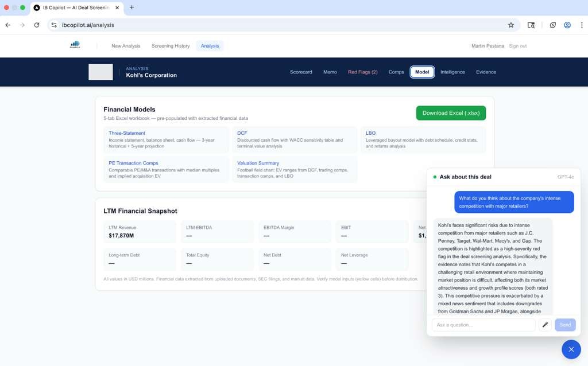The height and width of the screenshot is (366, 588).
Task: View site information icon in address bar
Action: (54, 25)
